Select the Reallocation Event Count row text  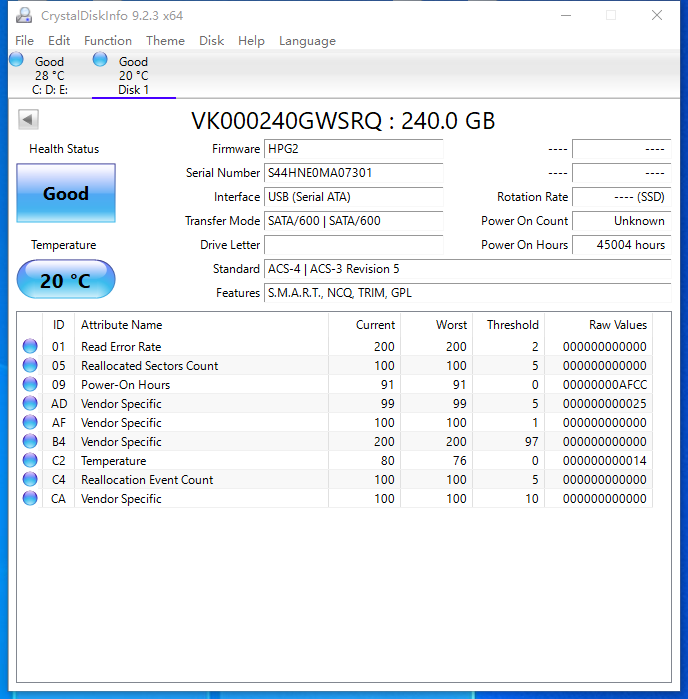pos(147,480)
